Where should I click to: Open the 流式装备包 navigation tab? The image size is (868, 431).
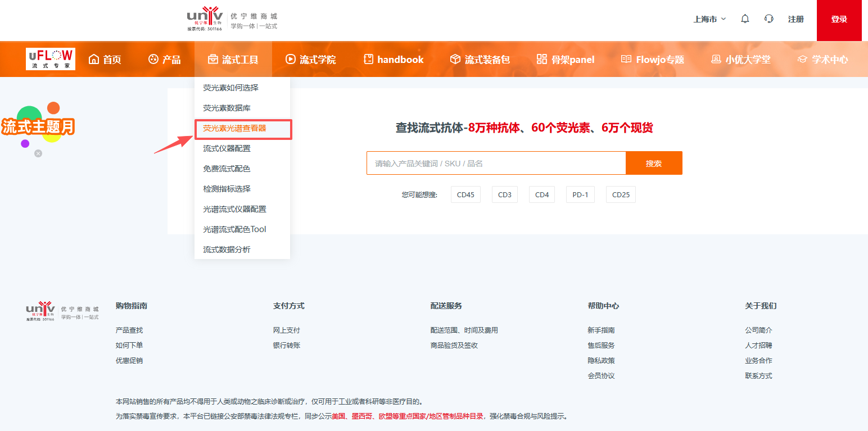(480, 59)
